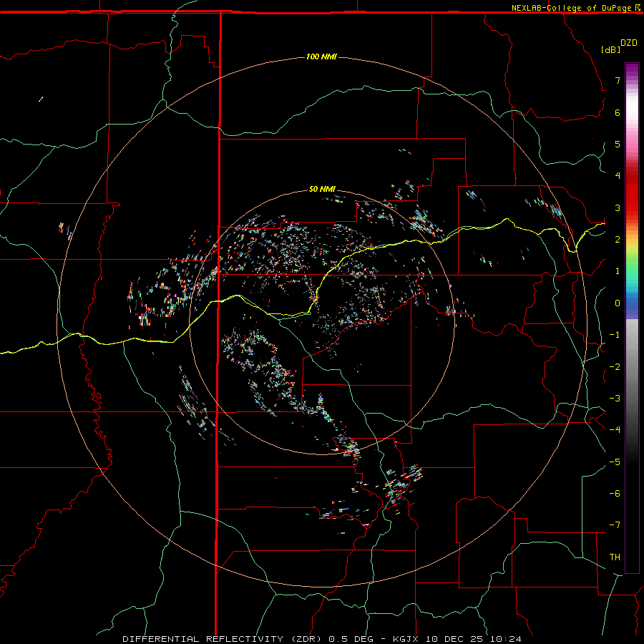
Task: Click the -5 value on the color scale
Action: [615, 462]
